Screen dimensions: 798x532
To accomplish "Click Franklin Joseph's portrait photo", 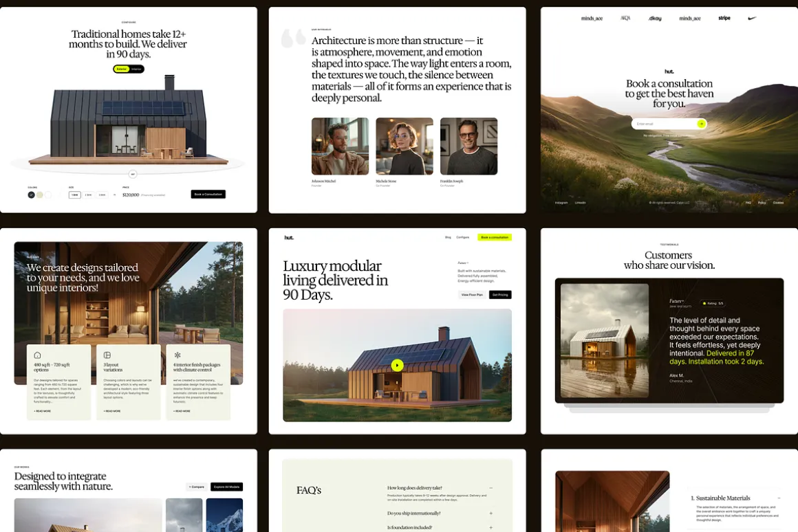I will coord(468,146).
